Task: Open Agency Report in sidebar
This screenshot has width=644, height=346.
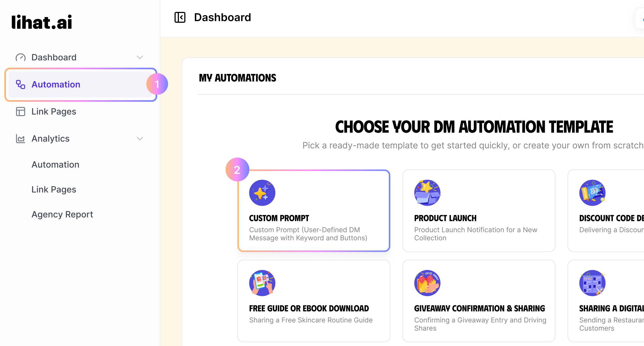Action: [62, 214]
